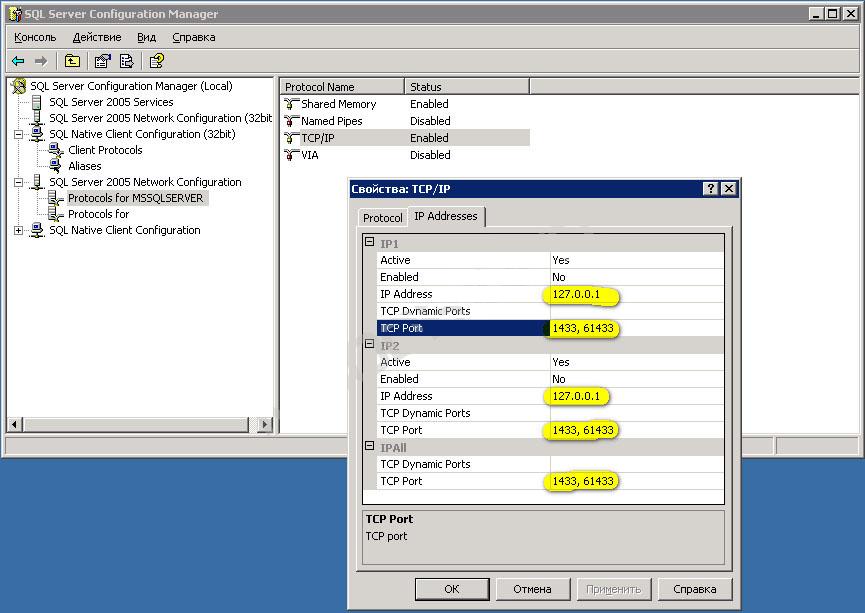Click the Network Configuration (32bit) tree icon
Viewport: 865px width, 613px height.
pyautogui.click(x=37, y=118)
